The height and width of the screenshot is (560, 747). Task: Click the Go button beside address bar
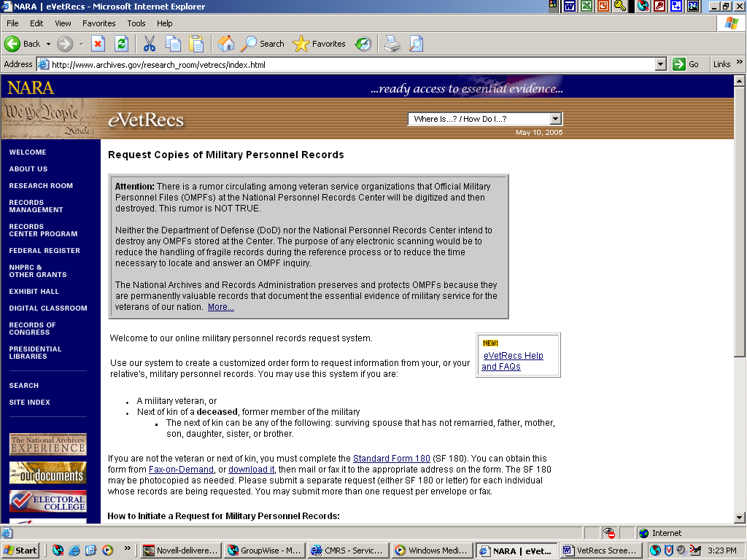click(686, 64)
